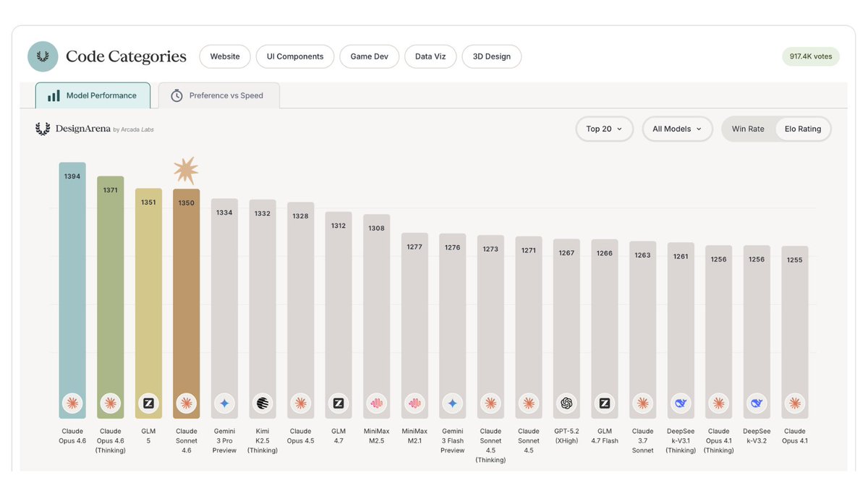This screenshot has width=868, height=488.
Task: Click the Kimi K2.5 logo icon
Action: 262,403
